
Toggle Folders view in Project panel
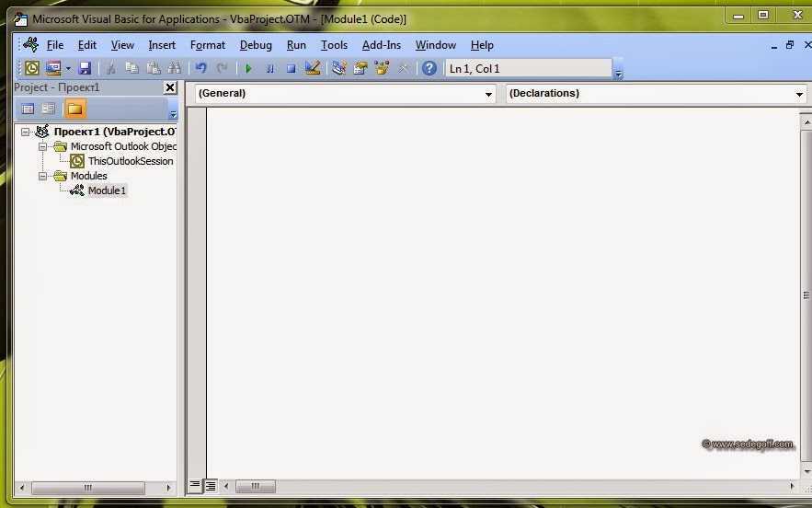pos(74,109)
